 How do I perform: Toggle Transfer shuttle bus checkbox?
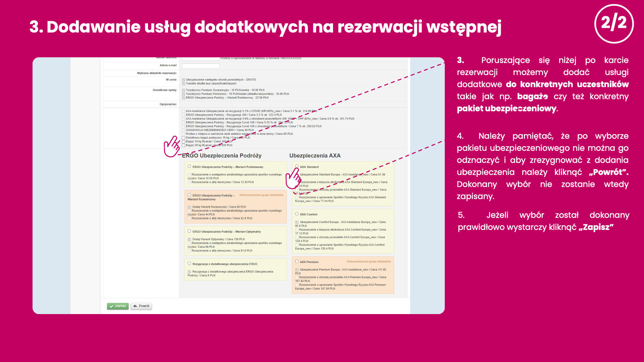(183, 84)
